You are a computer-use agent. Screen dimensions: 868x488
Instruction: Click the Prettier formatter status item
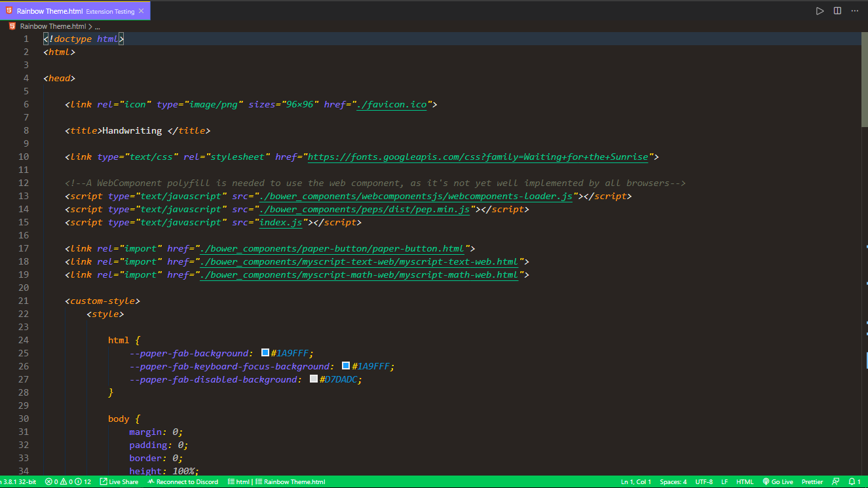point(812,481)
